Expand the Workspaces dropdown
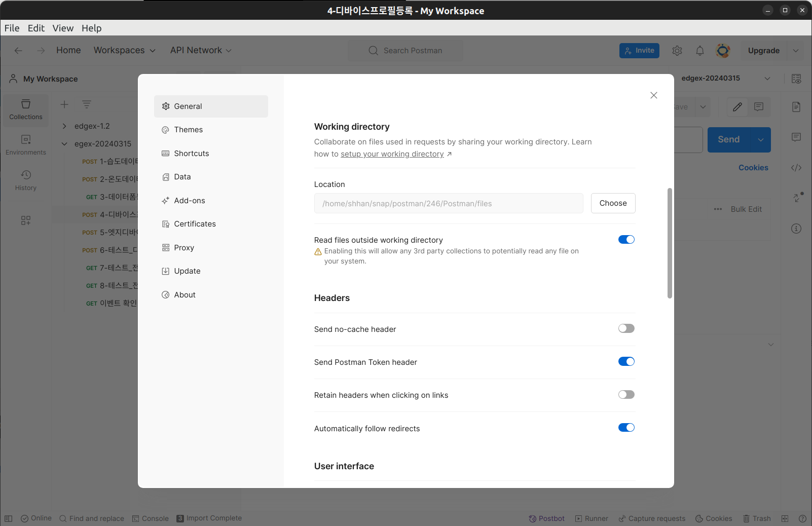 (x=125, y=50)
